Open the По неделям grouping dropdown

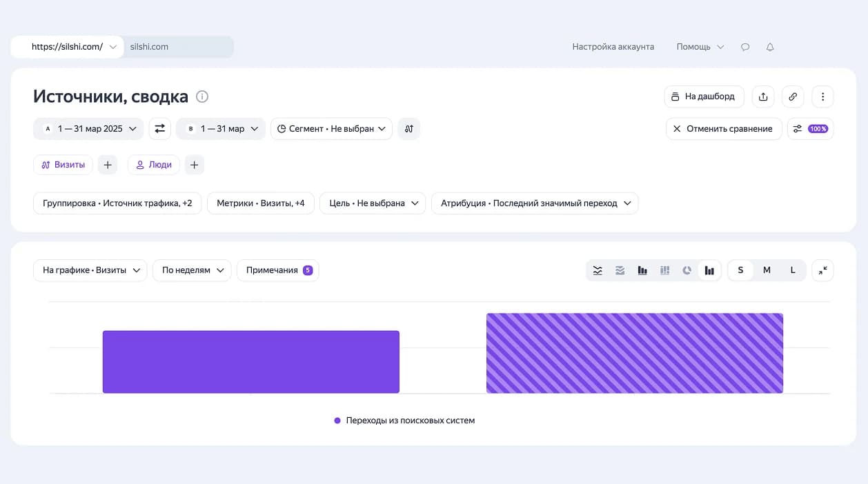[x=192, y=270]
